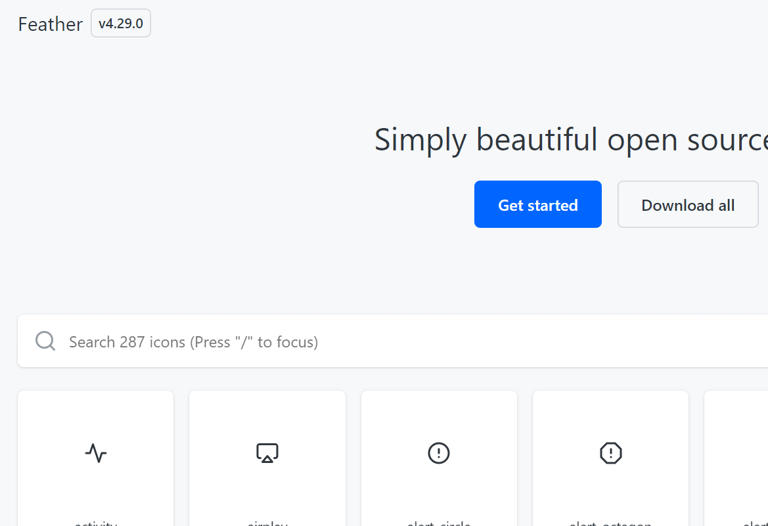
Task: Click the cut-off label of fifth card
Action: tap(755, 524)
